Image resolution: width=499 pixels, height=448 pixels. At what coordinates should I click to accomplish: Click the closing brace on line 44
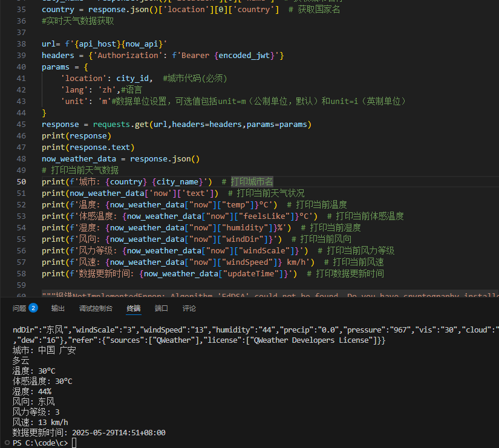[x=44, y=113]
